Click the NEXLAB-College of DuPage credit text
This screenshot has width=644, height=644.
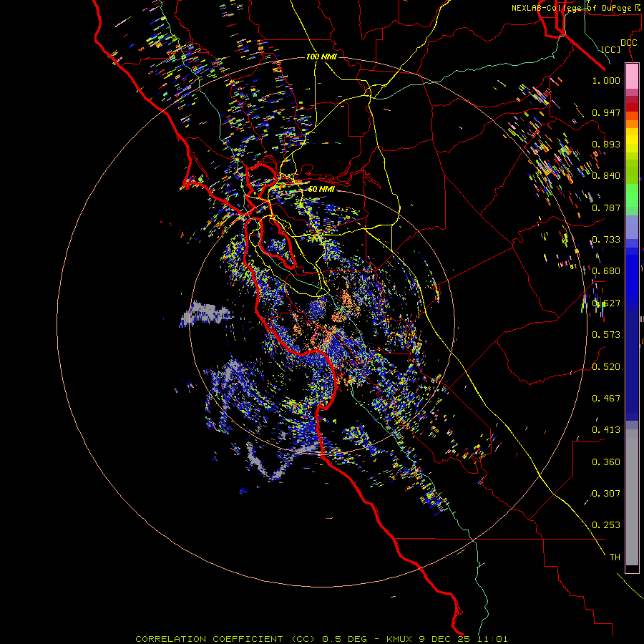[571, 8]
